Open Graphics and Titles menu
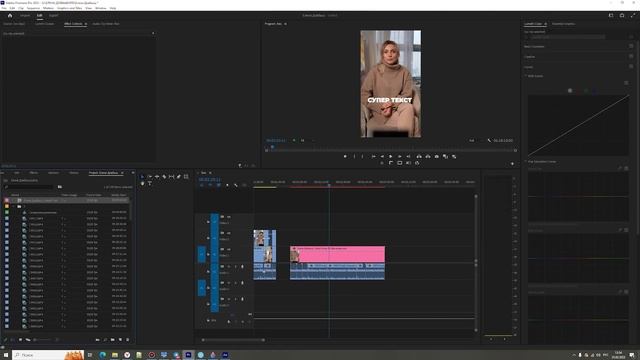This screenshot has width=640, height=360. [69, 8]
